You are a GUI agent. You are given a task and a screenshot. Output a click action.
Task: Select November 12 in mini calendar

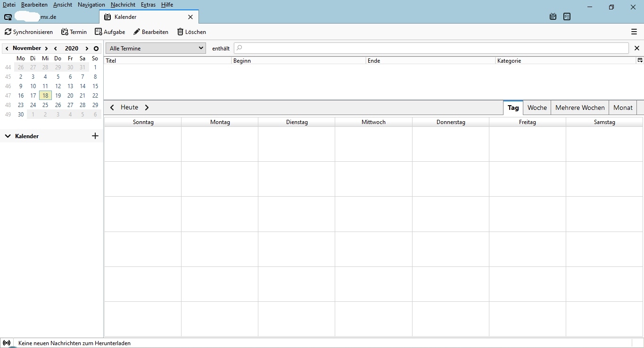[58, 86]
